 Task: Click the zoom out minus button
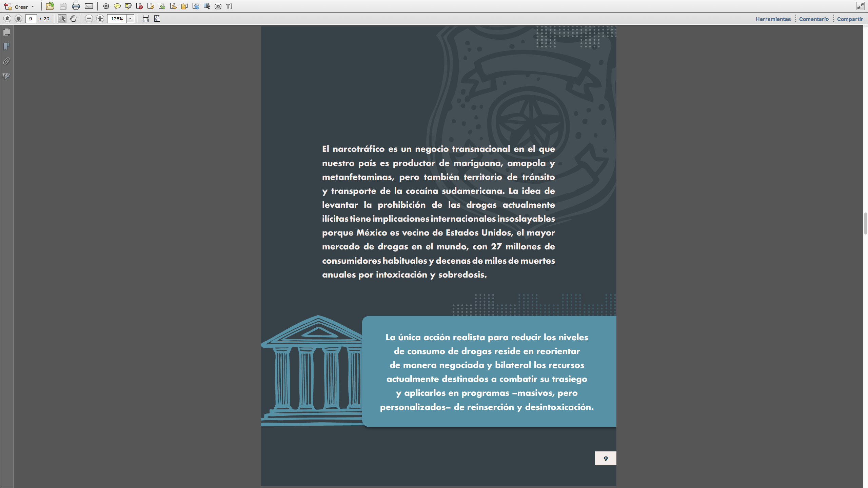(x=89, y=19)
